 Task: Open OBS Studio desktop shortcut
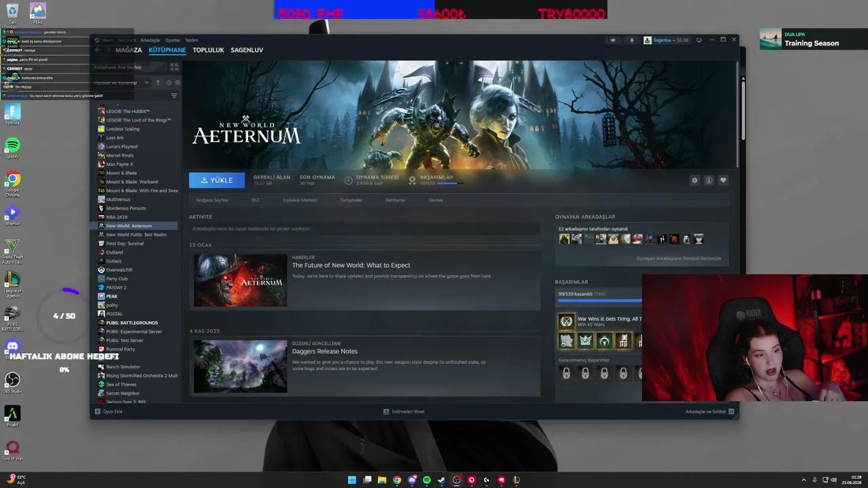(12, 383)
